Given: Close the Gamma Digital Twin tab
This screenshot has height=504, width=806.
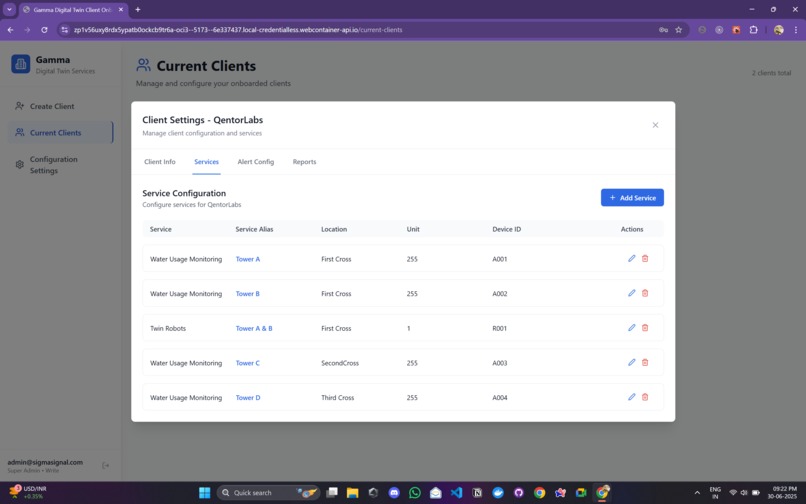Looking at the screenshot, I should (x=121, y=9).
